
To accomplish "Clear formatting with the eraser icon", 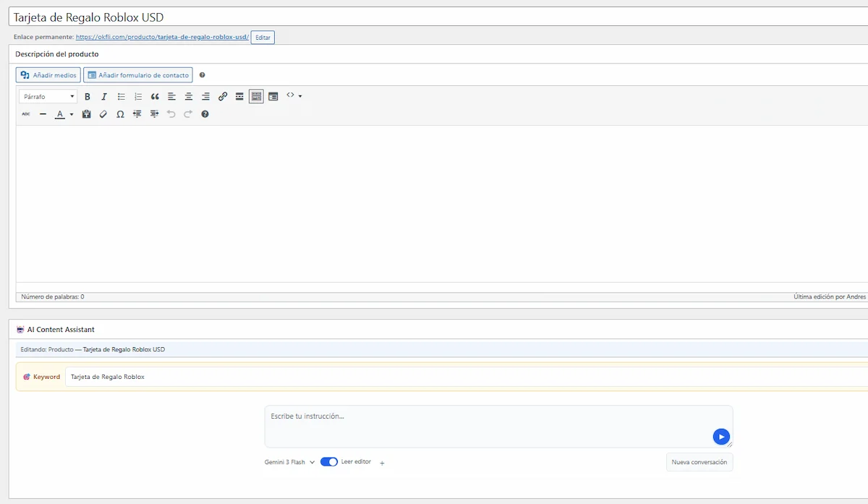I will click(103, 114).
